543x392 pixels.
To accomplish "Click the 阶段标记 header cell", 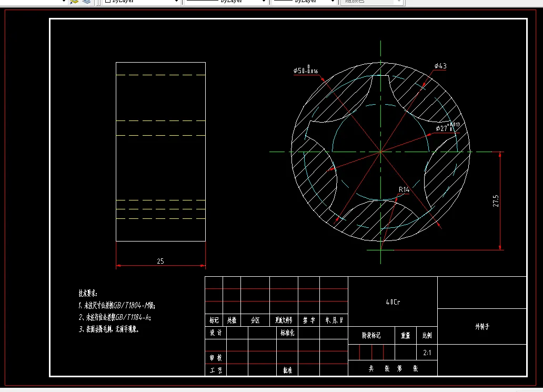I will (371, 335).
